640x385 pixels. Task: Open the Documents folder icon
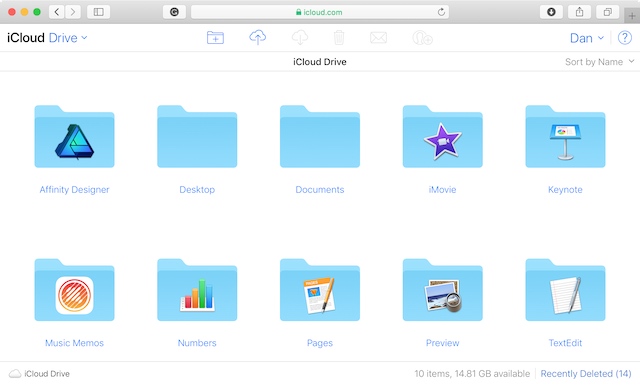pos(320,137)
